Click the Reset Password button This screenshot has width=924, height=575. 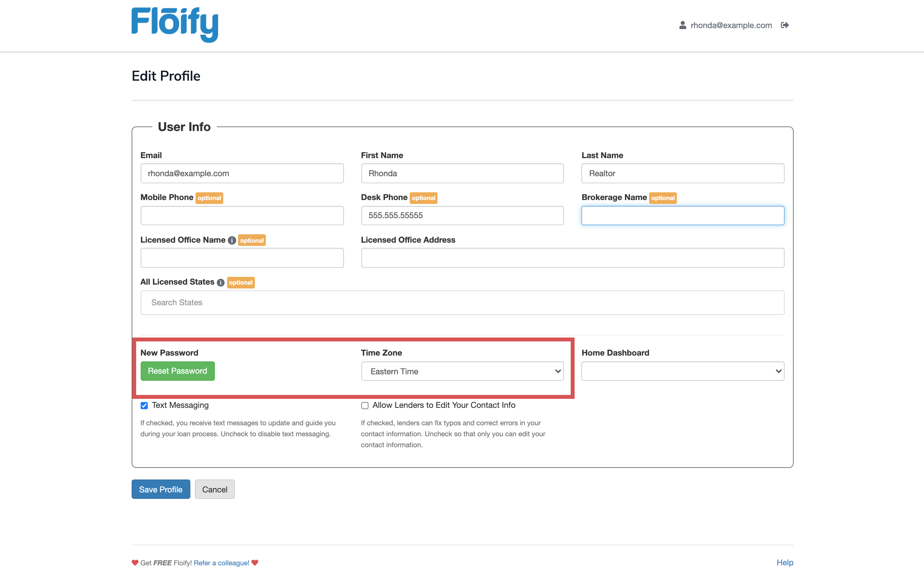[x=177, y=371]
